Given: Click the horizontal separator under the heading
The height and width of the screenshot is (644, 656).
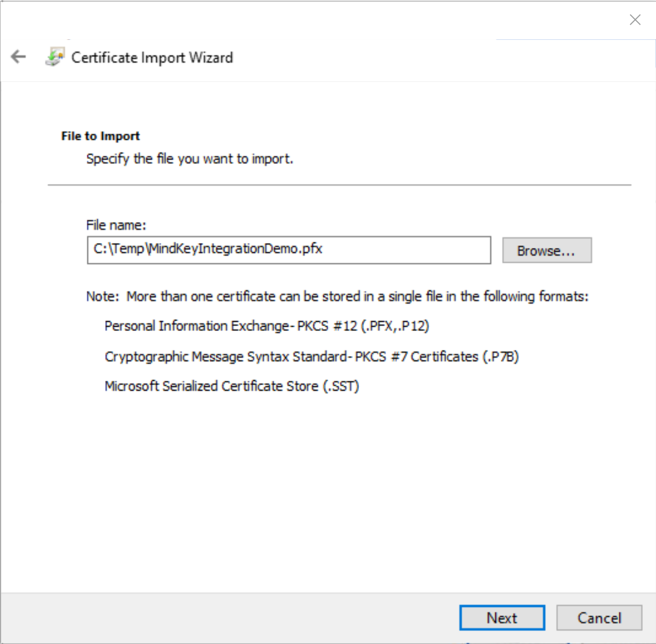Looking at the screenshot, I should [x=339, y=185].
